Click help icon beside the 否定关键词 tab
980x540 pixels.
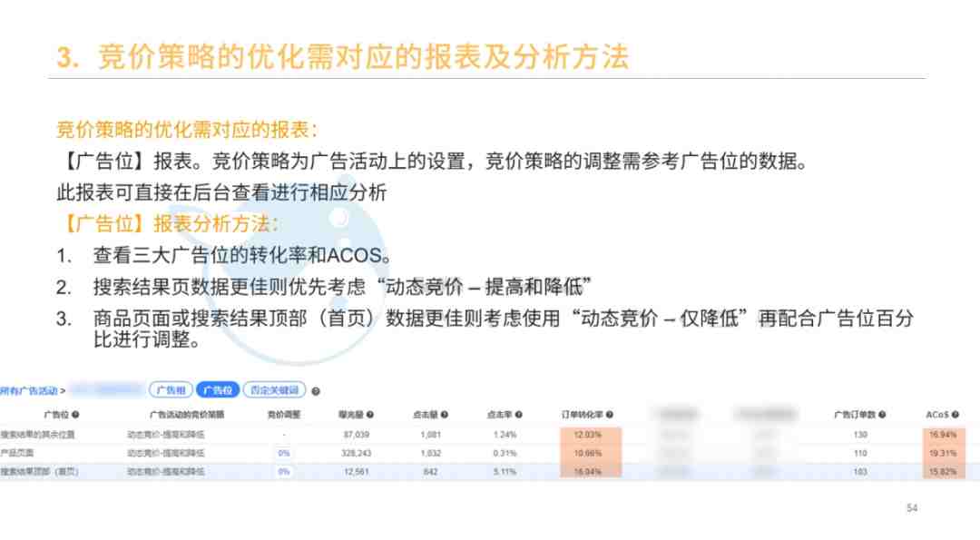316,391
